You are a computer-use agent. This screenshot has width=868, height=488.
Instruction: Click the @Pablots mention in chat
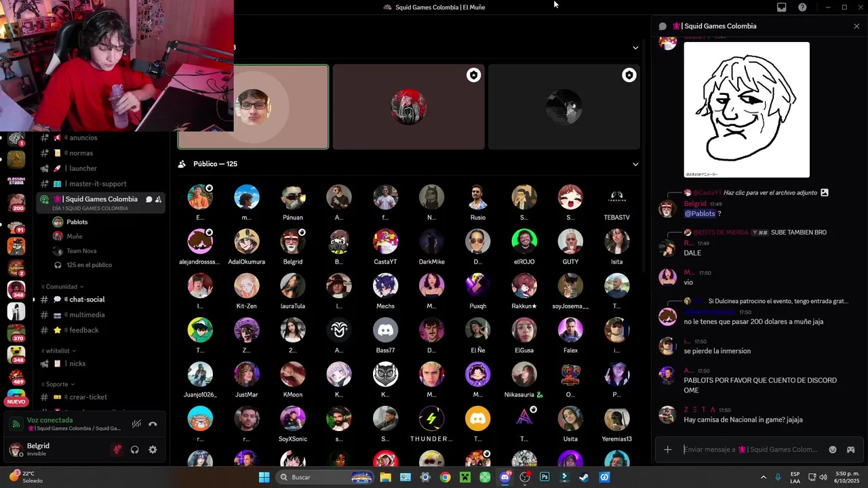[700, 213]
